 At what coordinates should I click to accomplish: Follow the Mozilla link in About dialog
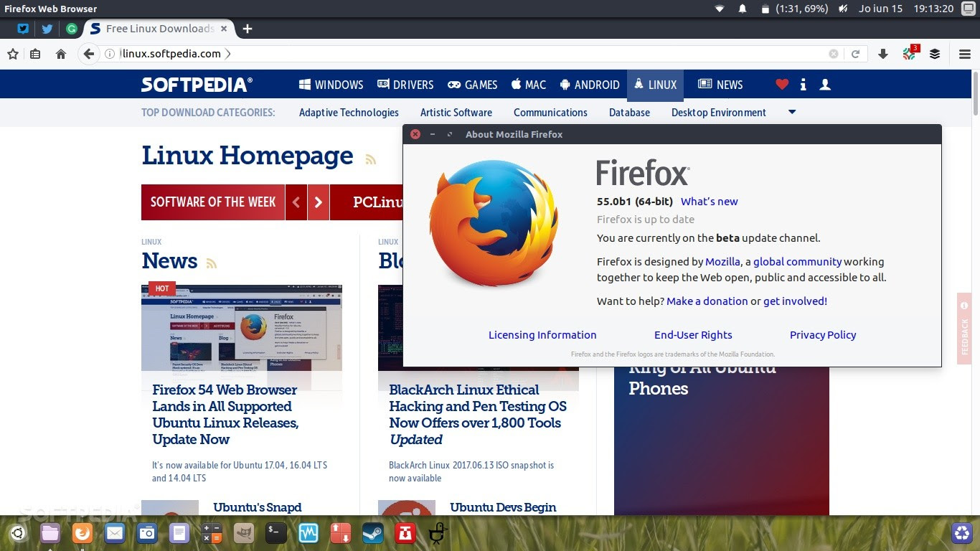tap(722, 262)
